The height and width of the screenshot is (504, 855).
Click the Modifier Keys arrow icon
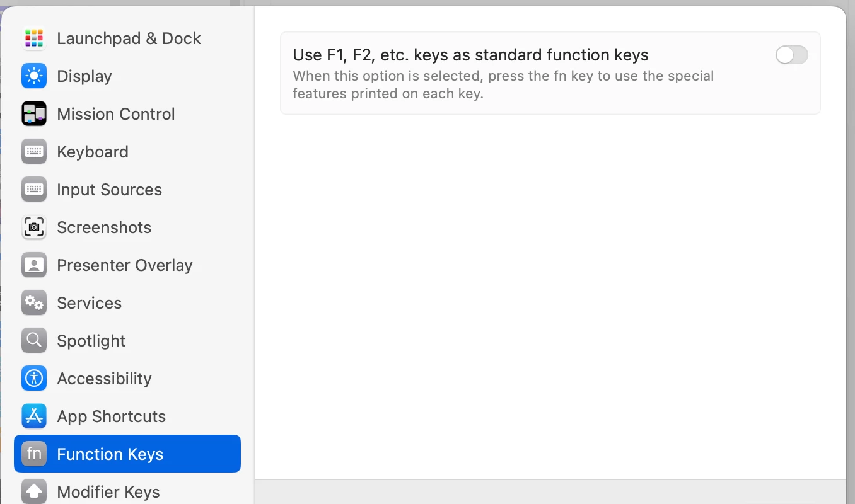point(34,491)
